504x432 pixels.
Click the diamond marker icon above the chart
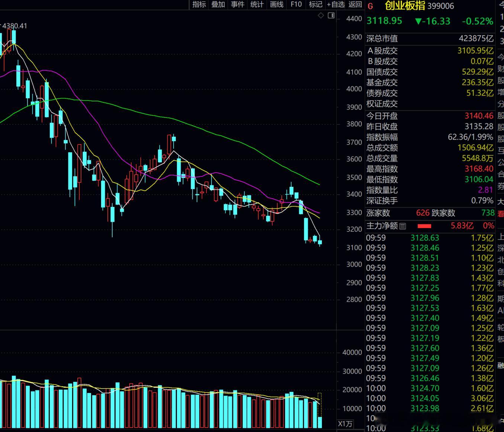click(x=321, y=16)
